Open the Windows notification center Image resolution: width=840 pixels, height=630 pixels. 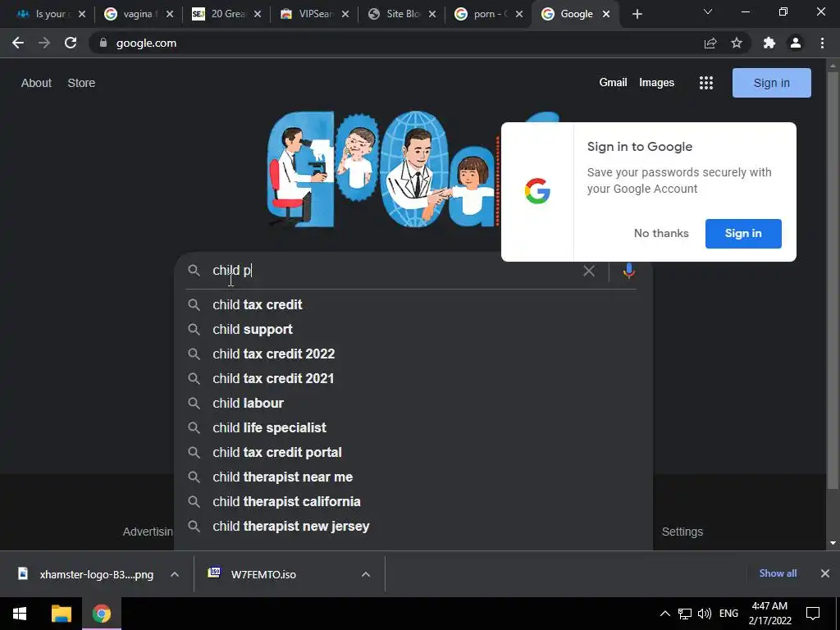(x=813, y=614)
